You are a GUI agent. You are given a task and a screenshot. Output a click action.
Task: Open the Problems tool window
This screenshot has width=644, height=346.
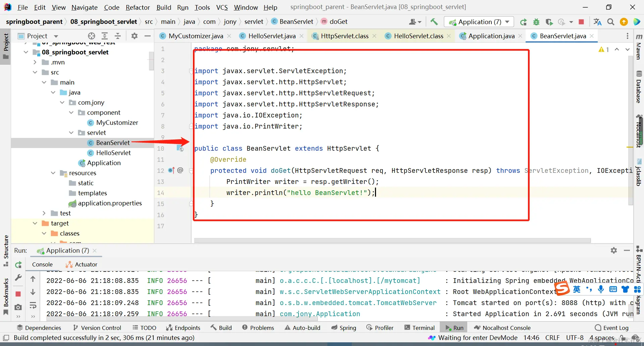(258, 328)
